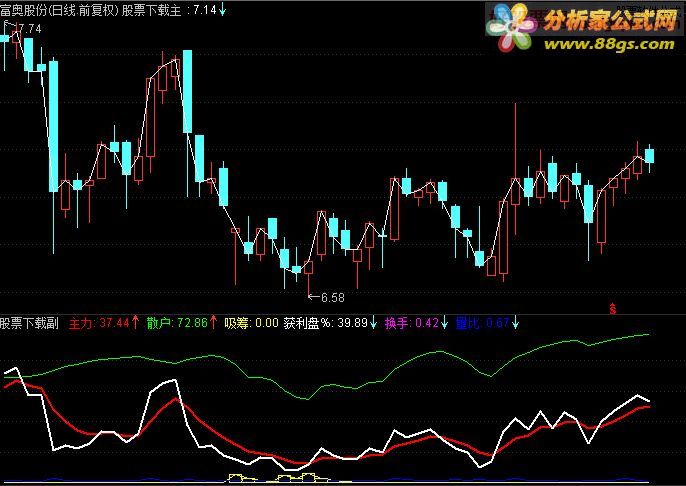Select the green 散户: 72.86 value

[182, 323]
